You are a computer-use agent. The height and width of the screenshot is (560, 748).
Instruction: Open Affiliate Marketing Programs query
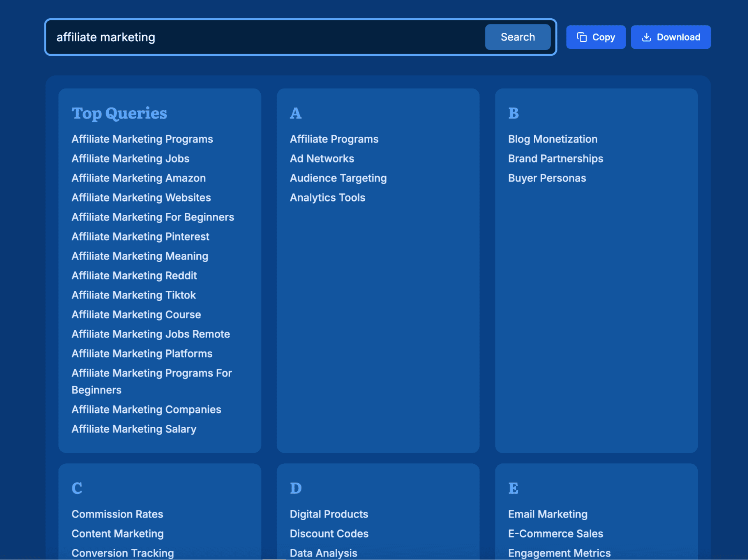pos(142,139)
